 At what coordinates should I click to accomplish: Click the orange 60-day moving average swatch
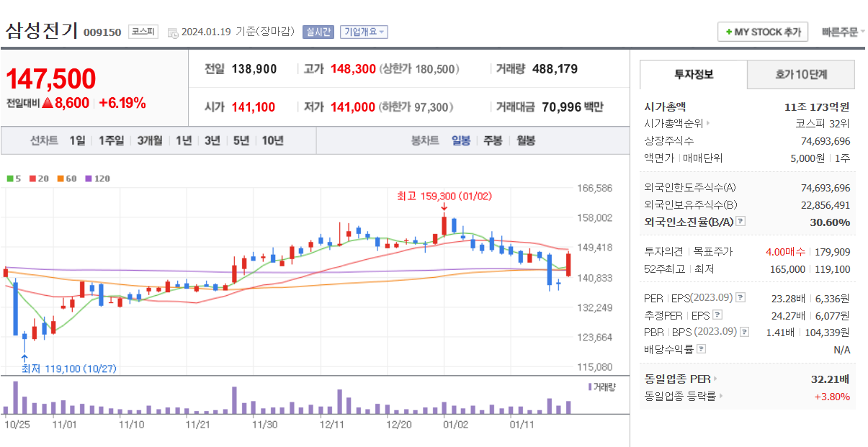tap(61, 179)
